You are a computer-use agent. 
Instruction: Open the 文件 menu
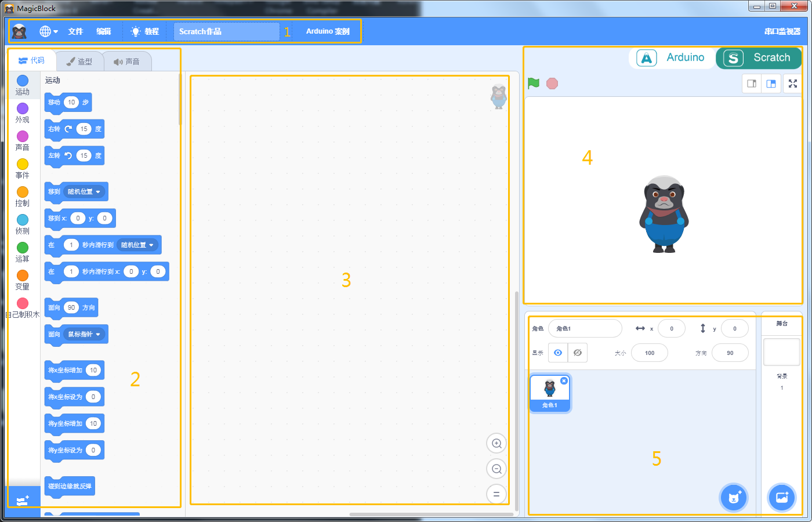[75, 31]
